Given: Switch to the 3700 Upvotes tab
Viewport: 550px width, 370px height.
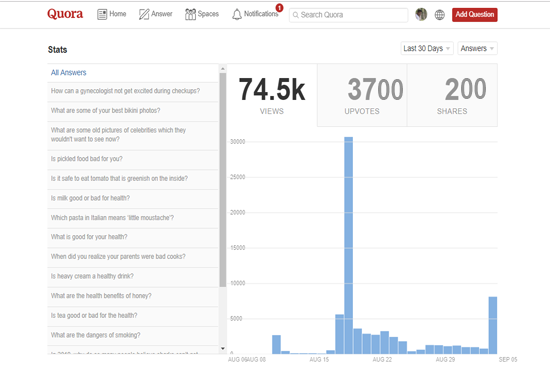Looking at the screenshot, I should [x=362, y=95].
